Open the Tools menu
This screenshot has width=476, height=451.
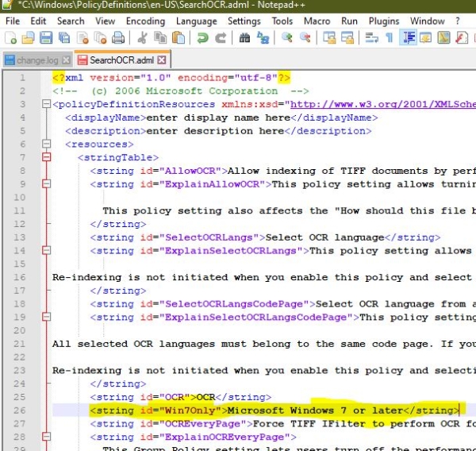pyautogui.click(x=282, y=21)
